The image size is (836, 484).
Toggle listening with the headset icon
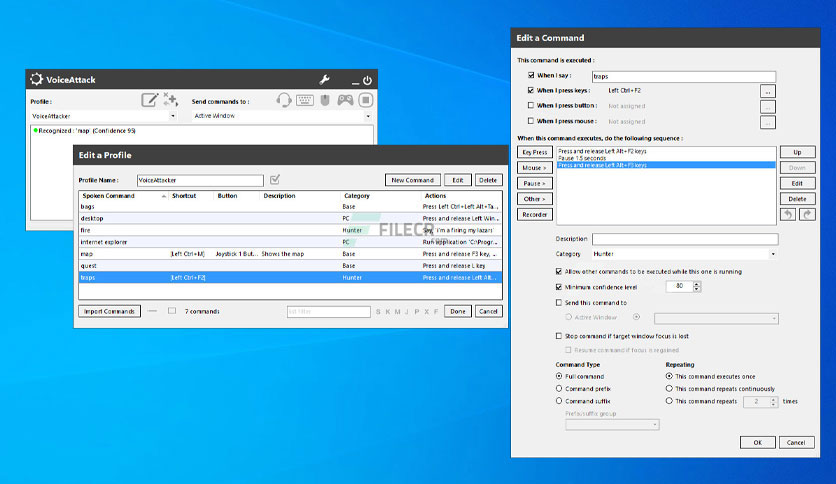pos(284,100)
